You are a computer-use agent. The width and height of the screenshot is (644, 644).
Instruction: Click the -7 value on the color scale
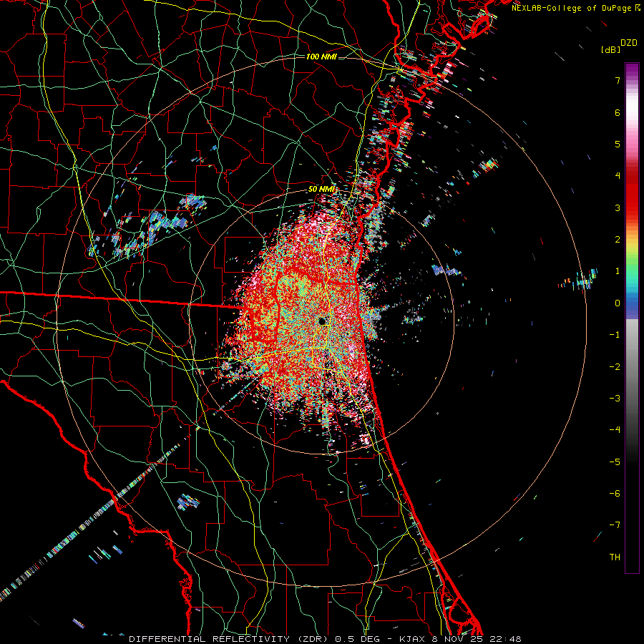point(615,525)
